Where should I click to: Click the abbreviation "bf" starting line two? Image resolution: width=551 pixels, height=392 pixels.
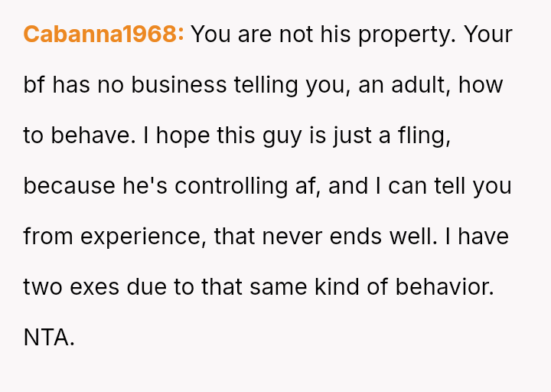pyautogui.click(x=34, y=86)
